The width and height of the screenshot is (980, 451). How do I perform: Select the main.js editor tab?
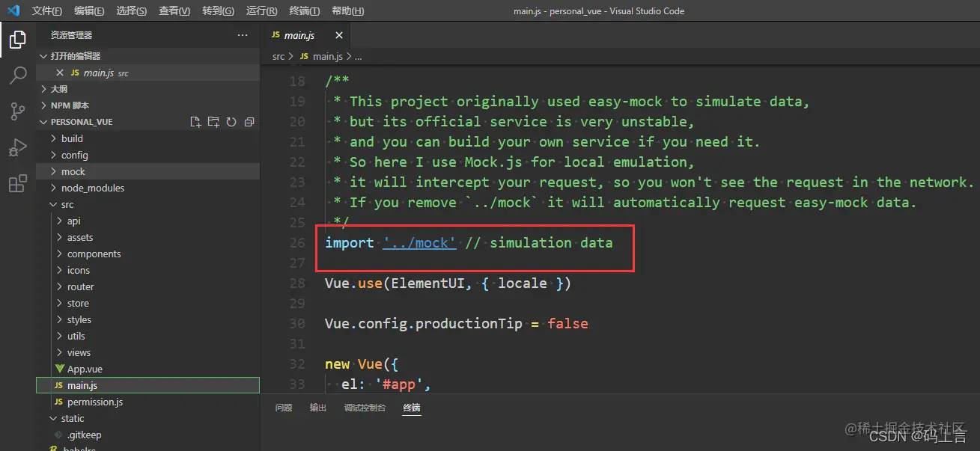(305, 35)
